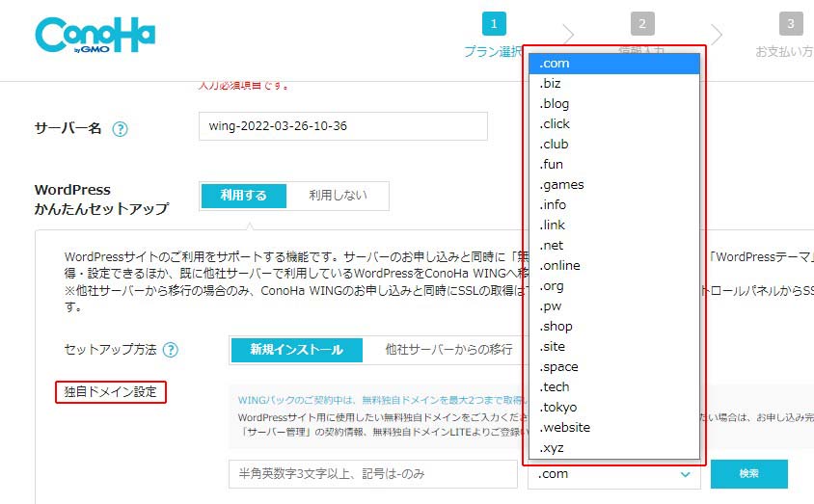This screenshot has height=504, width=814.
Task: Focus the server name input field
Action: coord(343,126)
